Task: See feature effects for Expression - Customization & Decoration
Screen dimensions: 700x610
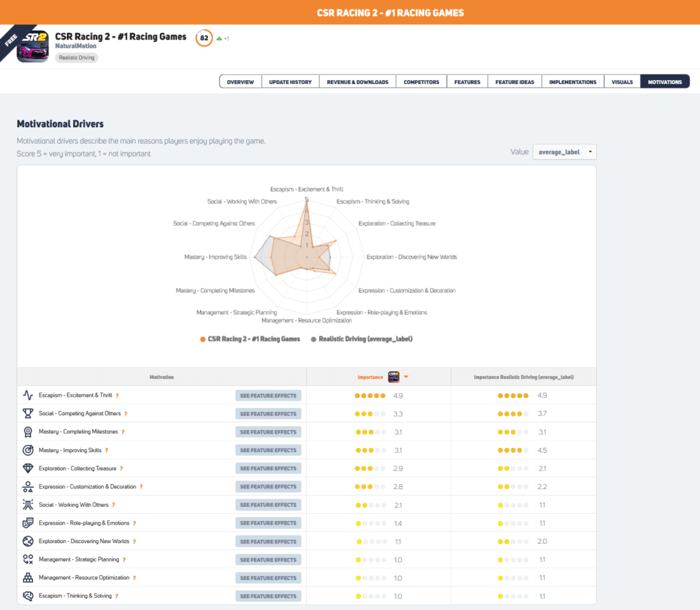Action: click(268, 487)
